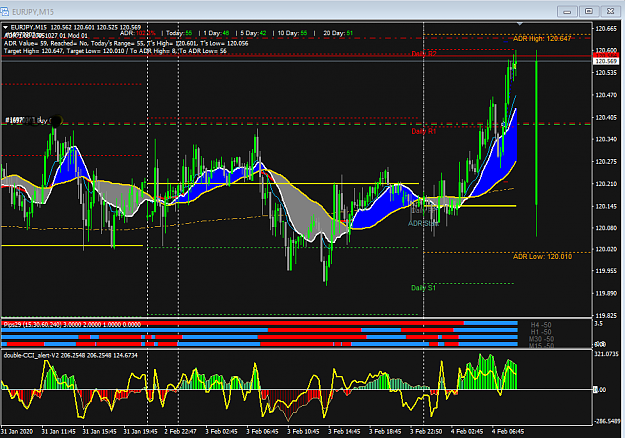Click the 120.470 price on the scale
Screen dimensions: 625x438
click(606, 95)
